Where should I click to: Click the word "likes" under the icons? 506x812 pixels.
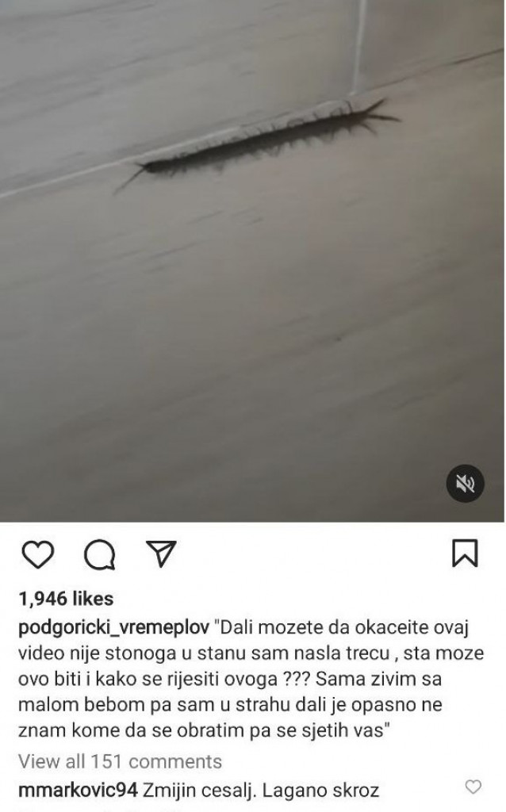point(93,599)
